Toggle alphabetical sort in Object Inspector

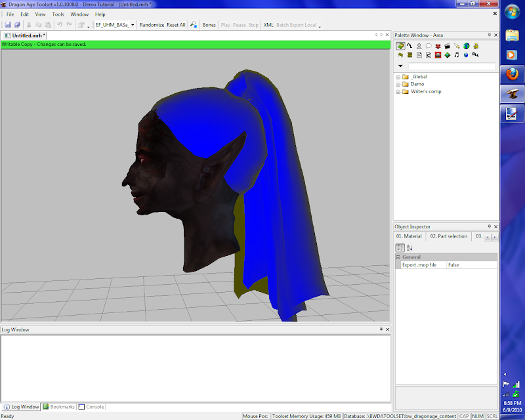pos(409,247)
